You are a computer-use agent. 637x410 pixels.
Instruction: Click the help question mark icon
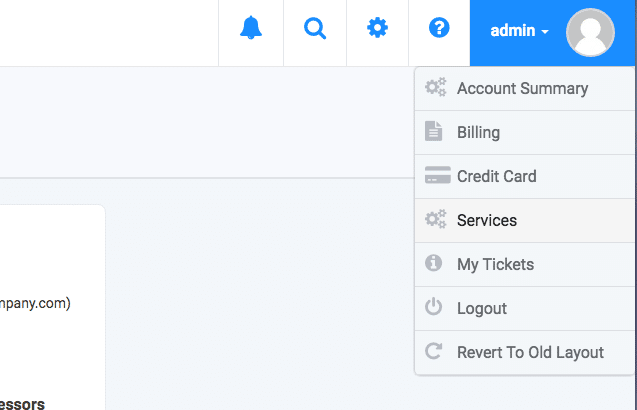tap(439, 29)
